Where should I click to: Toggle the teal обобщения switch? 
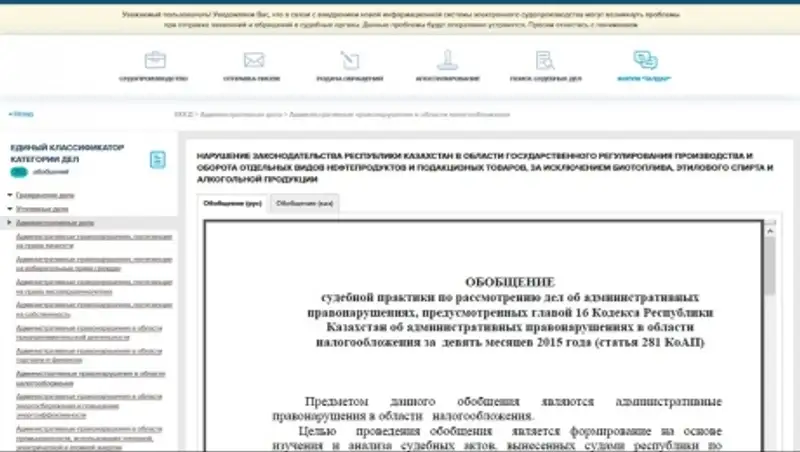pos(19,172)
